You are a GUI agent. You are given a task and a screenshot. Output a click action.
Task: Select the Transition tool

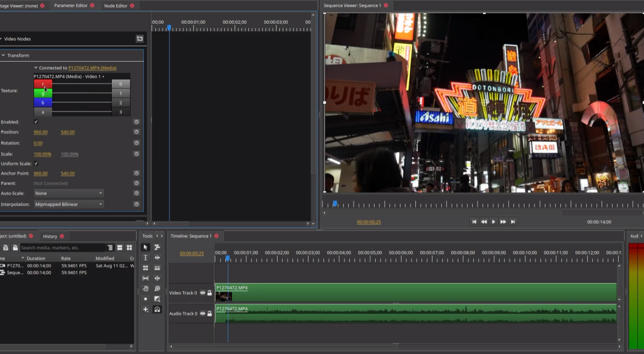coord(157,299)
